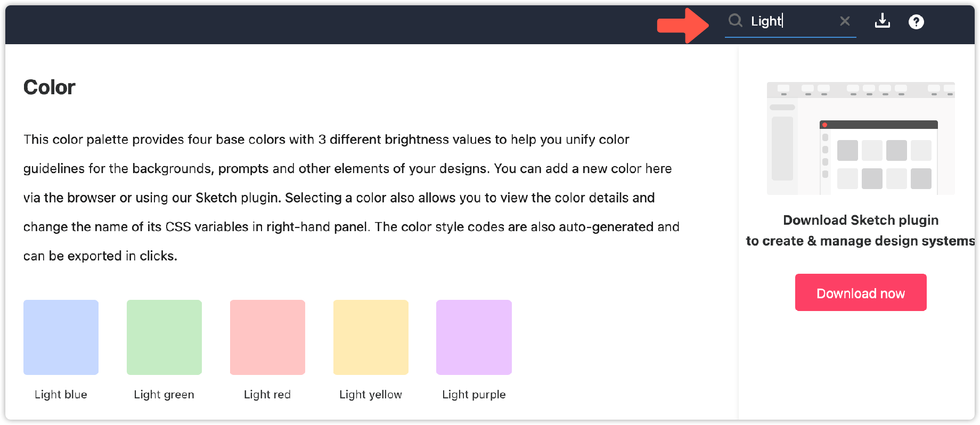Click the "Light yellow" label text
This screenshot has width=980, height=425.
tap(371, 395)
